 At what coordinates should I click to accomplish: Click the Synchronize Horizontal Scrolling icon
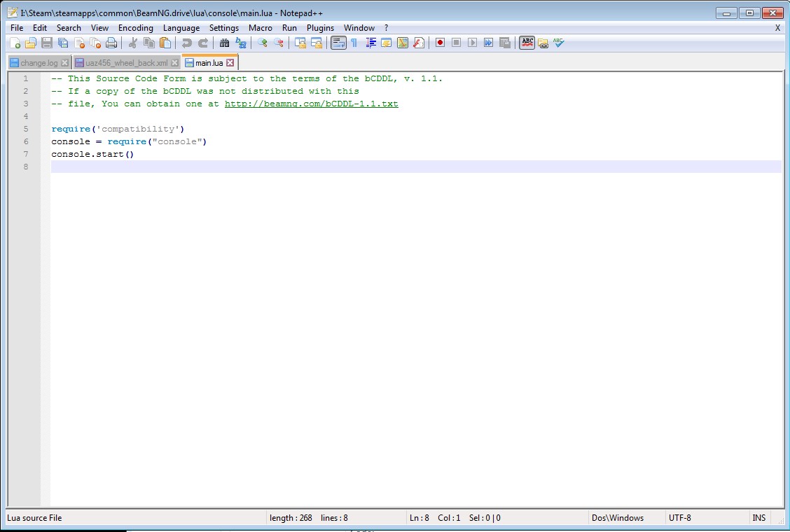coord(317,43)
